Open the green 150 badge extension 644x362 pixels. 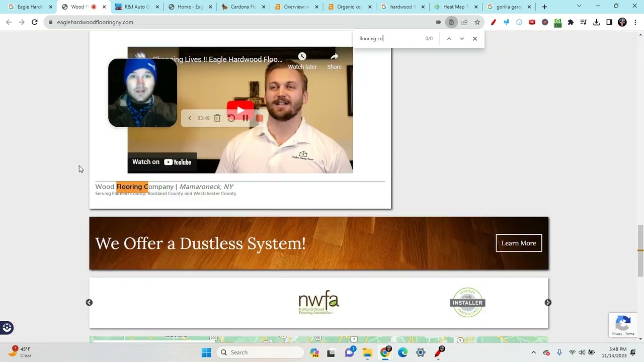557,23
